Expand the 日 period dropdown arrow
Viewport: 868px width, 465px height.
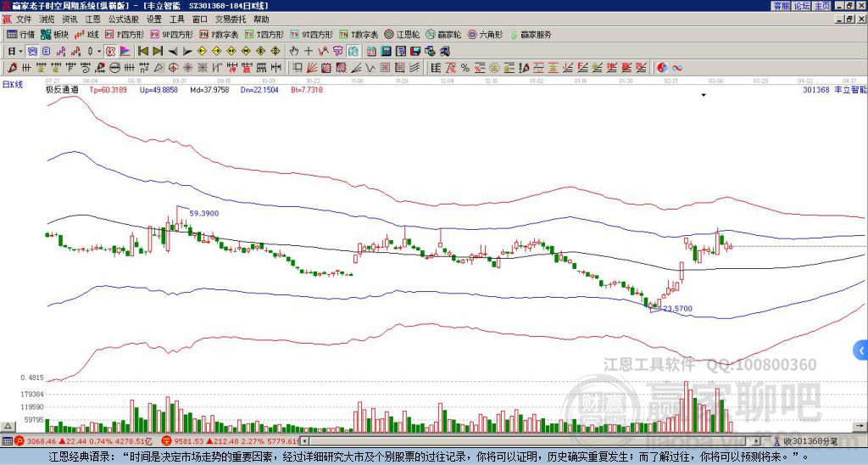[x=20, y=52]
